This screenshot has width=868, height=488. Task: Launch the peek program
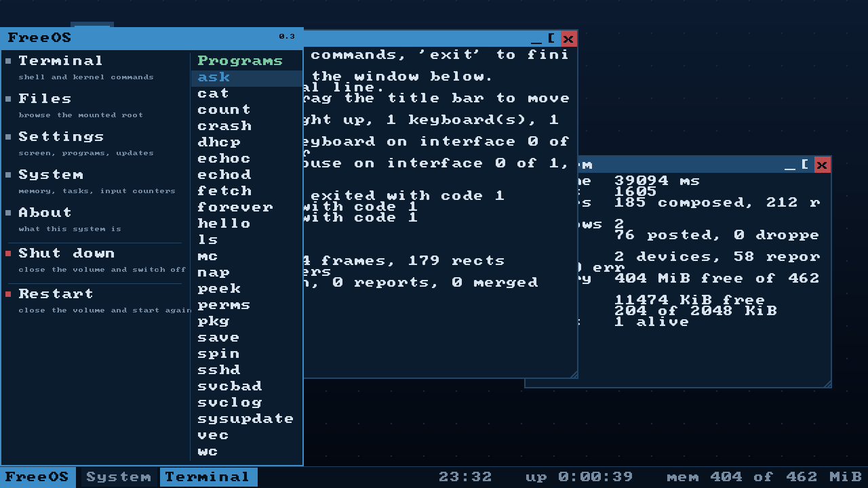point(247,289)
